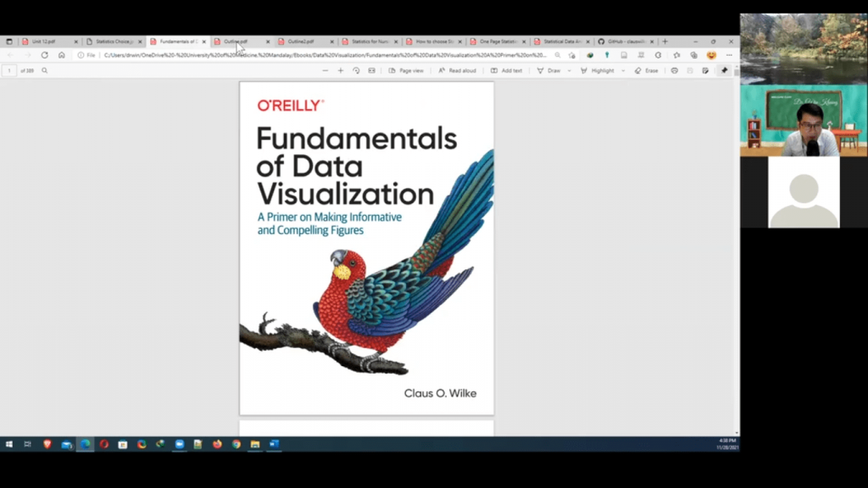Click the Save as icon in PDF toolbar
Image resolution: width=868 pixels, height=488 pixels.
click(705, 71)
